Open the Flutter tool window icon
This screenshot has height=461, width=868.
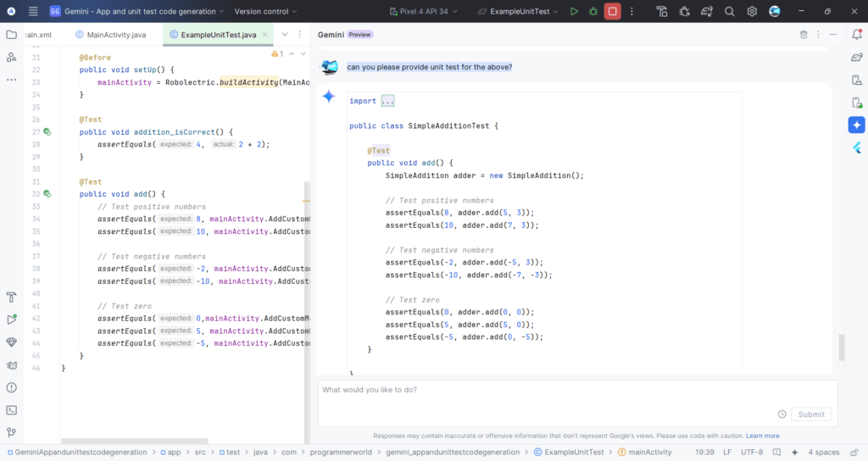coord(857,147)
